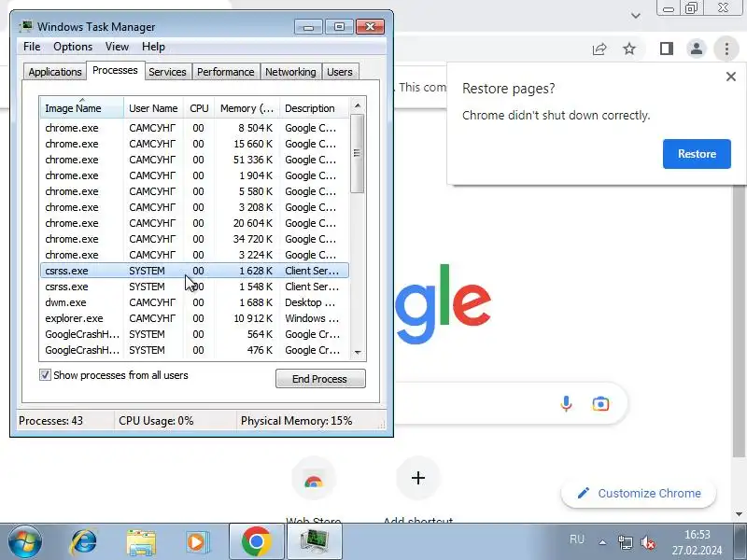Sort by Description column header

[x=315, y=108]
